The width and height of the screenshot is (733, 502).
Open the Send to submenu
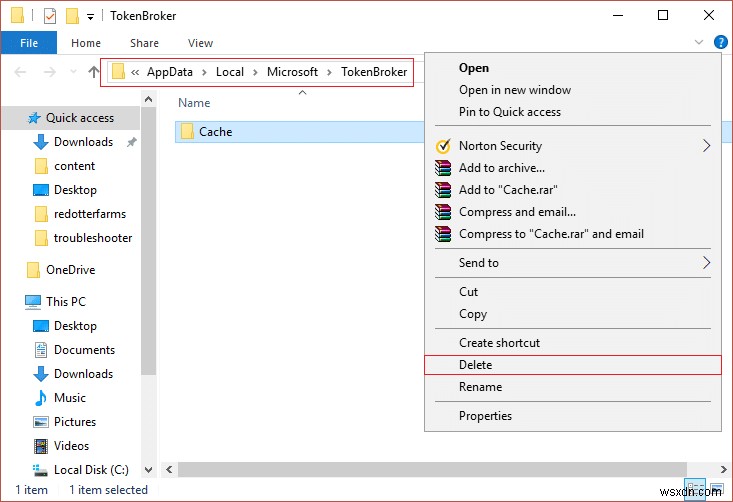coord(573,263)
